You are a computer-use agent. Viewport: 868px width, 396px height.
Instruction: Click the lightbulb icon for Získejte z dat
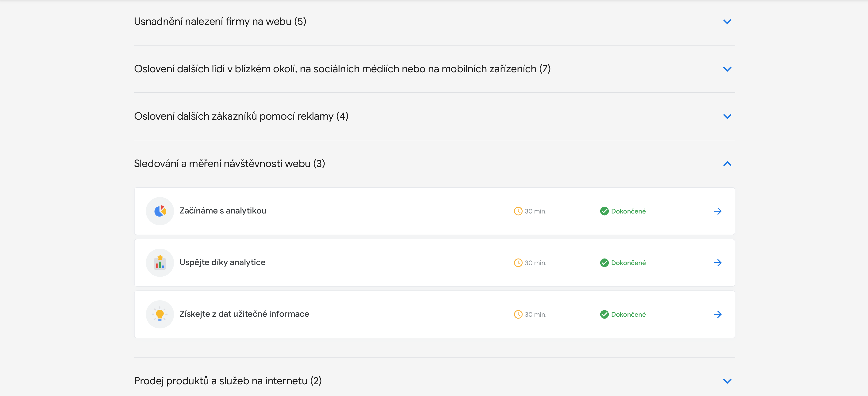tap(160, 314)
